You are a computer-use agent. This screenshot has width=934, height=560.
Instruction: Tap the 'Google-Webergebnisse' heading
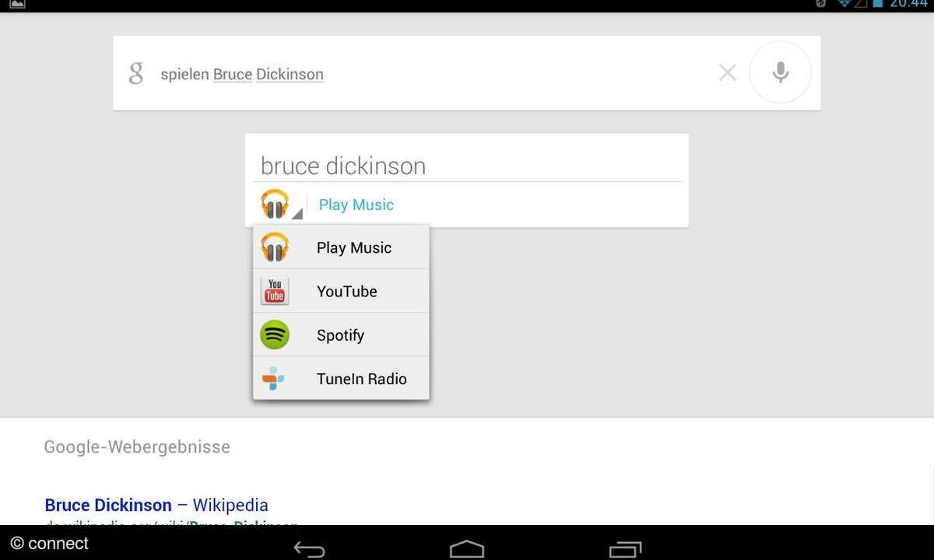tap(137, 447)
